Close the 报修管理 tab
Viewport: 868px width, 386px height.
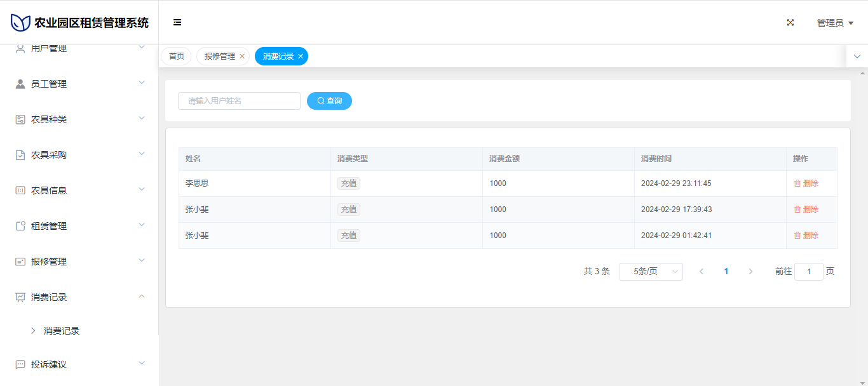click(x=242, y=57)
